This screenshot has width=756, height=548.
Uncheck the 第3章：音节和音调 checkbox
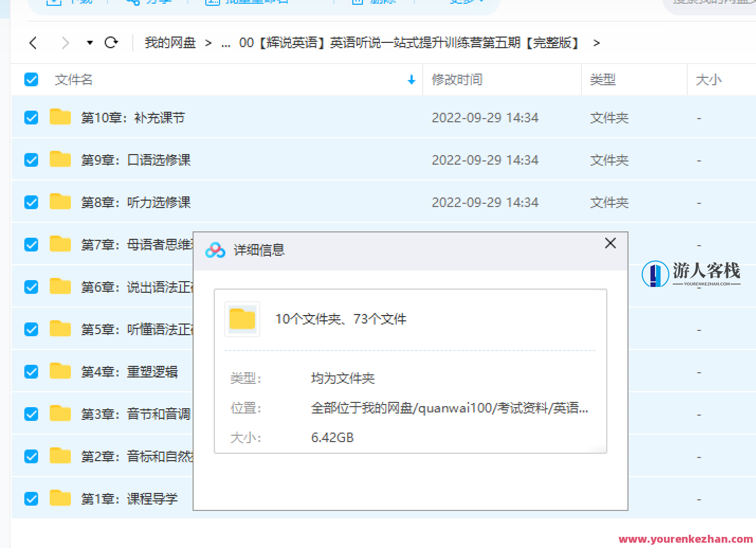click(31, 414)
